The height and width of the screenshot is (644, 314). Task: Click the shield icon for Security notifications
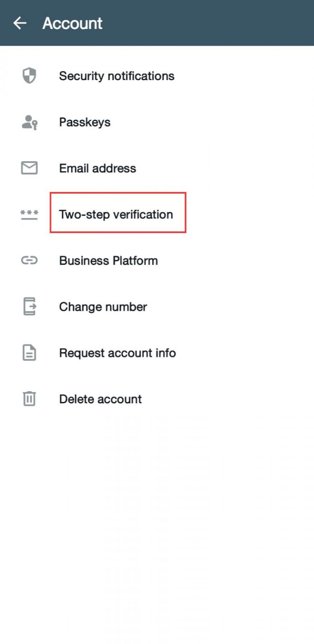click(29, 76)
